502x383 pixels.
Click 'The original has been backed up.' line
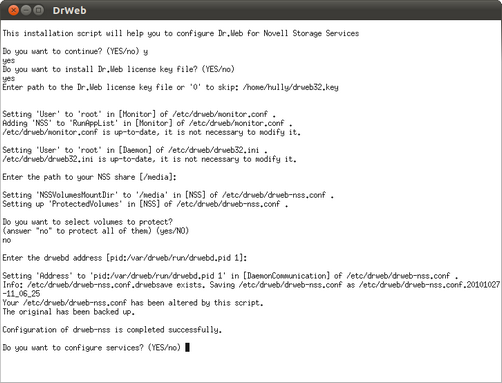pos(69,312)
